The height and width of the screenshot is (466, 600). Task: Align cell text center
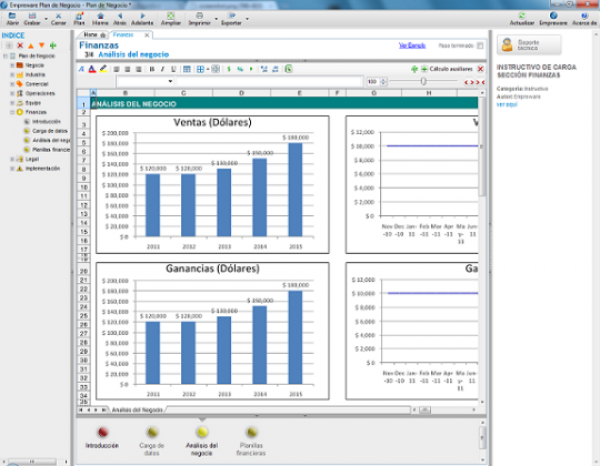pyautogui.click(x=127, y=69)
